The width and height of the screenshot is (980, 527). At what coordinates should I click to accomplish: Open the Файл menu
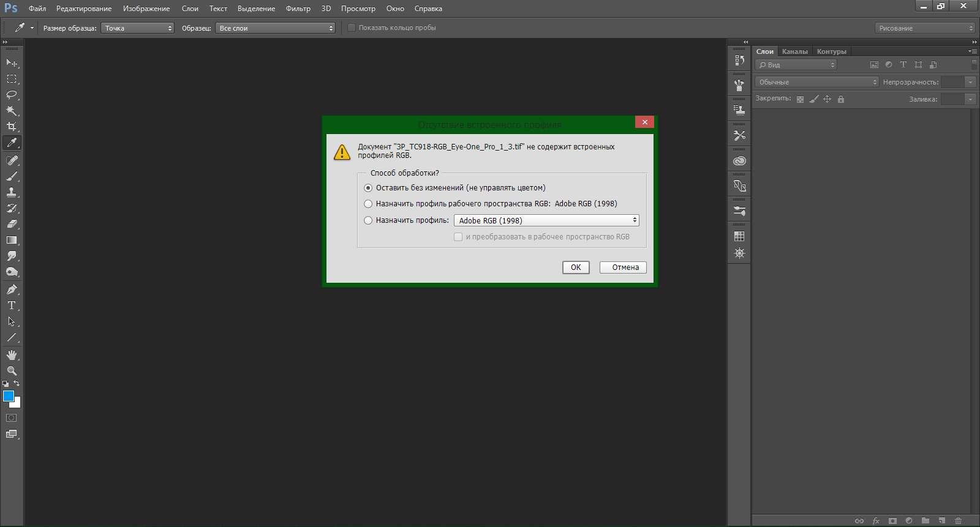(x=37, y=9)
